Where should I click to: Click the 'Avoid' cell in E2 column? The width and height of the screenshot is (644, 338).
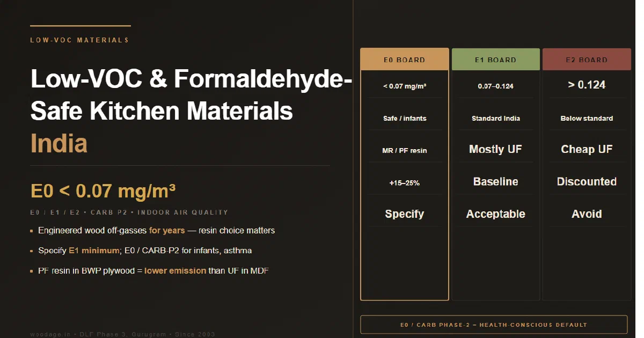(x=587, y=214)
